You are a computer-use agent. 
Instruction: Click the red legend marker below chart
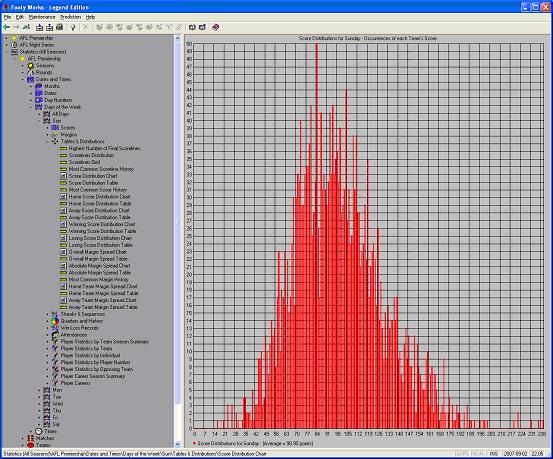[x=194, y=443]
